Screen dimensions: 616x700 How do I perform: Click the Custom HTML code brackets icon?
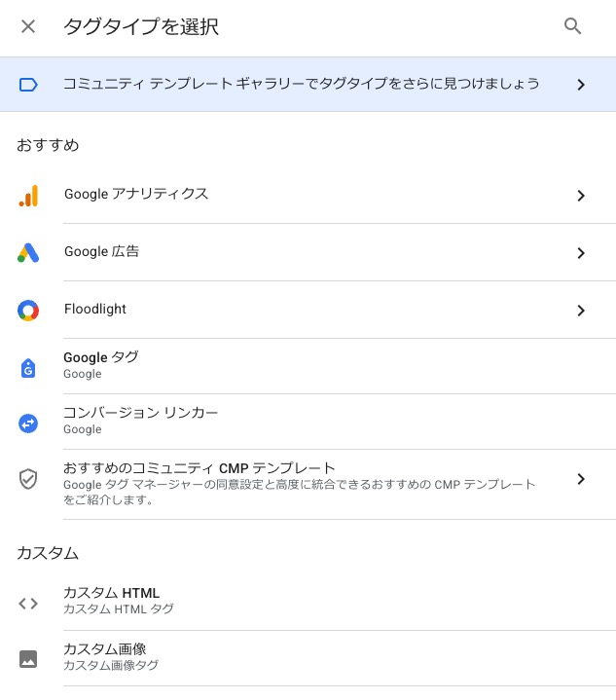tap(28, 604)
